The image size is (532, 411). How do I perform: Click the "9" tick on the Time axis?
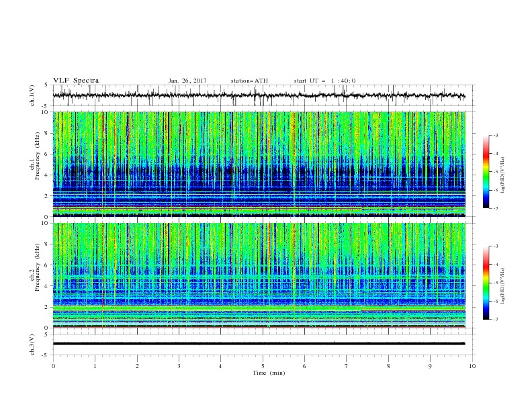point(430,366)
